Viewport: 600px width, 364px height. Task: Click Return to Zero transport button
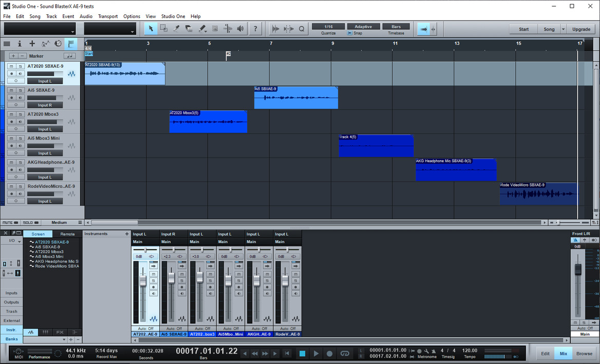287,353
